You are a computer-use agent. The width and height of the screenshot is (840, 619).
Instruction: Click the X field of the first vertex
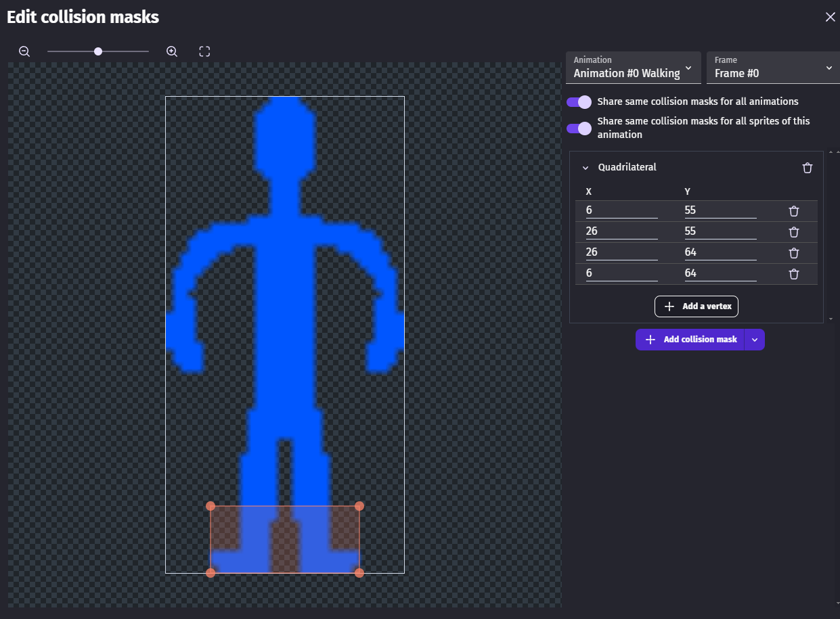[x=621, y=210]
